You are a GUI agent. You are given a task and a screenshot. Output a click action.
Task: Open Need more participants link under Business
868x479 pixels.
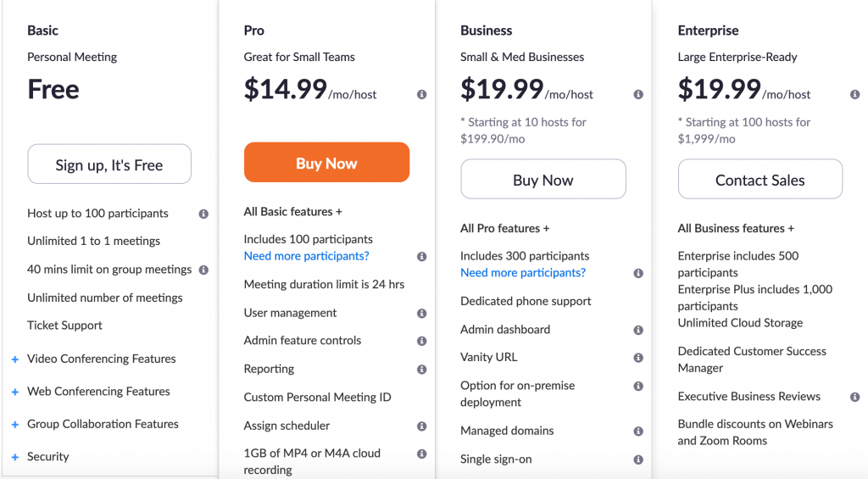[523, 273]
